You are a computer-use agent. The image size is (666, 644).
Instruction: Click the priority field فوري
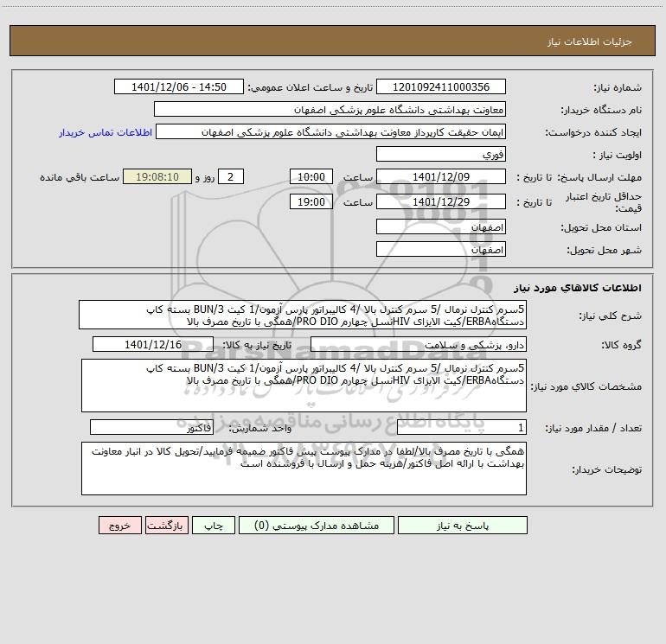tap(441, 154)
